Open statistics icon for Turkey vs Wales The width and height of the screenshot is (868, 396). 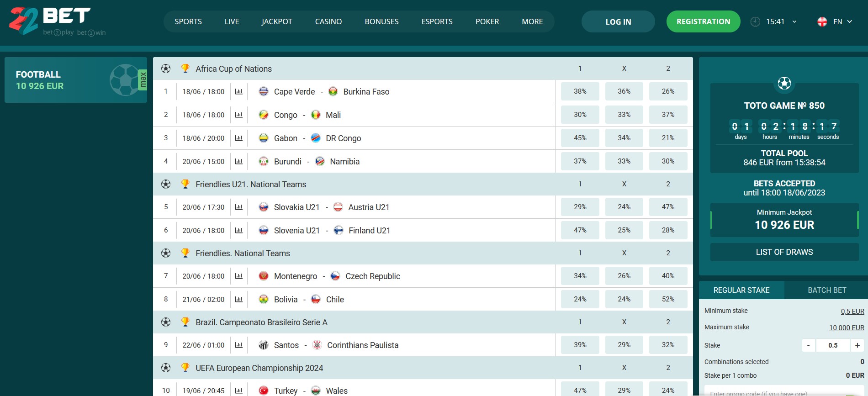[238, 391]
